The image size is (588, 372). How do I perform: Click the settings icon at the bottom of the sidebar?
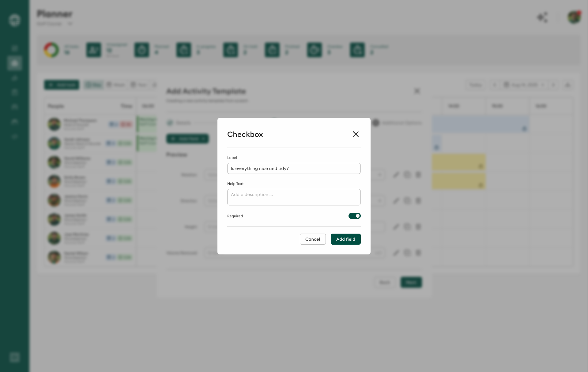(x=14, y=357)
